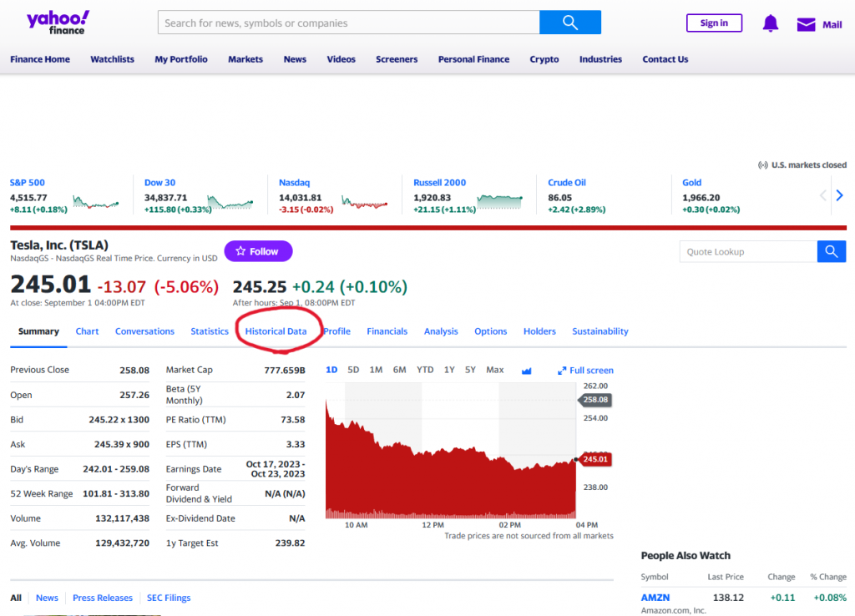Click the Tesla intraday price chart
The height and width of the screenshot is (616, 855).
pyautogui.click(x=450, y=450)
